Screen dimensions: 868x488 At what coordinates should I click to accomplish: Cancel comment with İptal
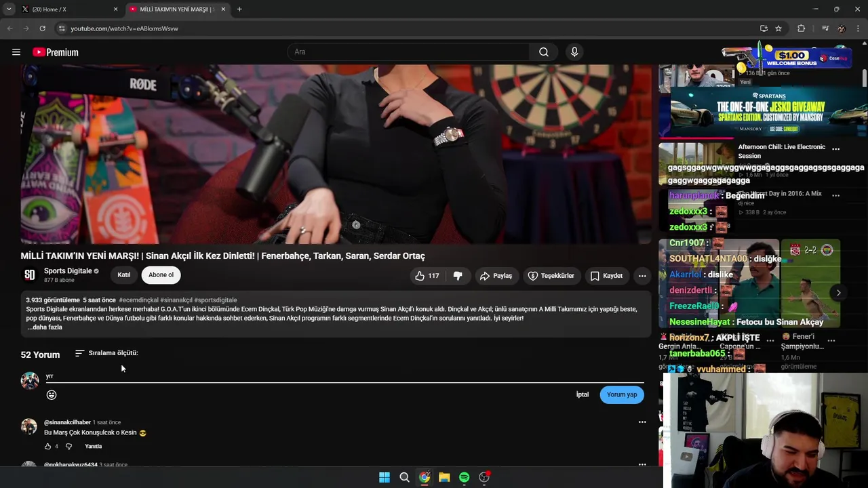[x=583, y=394]
